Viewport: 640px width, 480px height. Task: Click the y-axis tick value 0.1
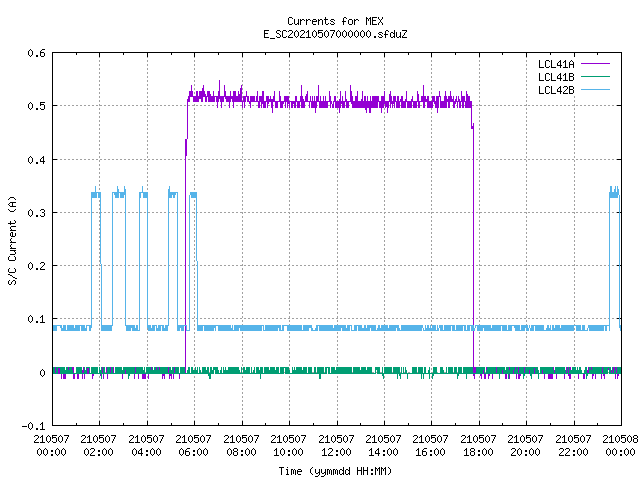36,319
